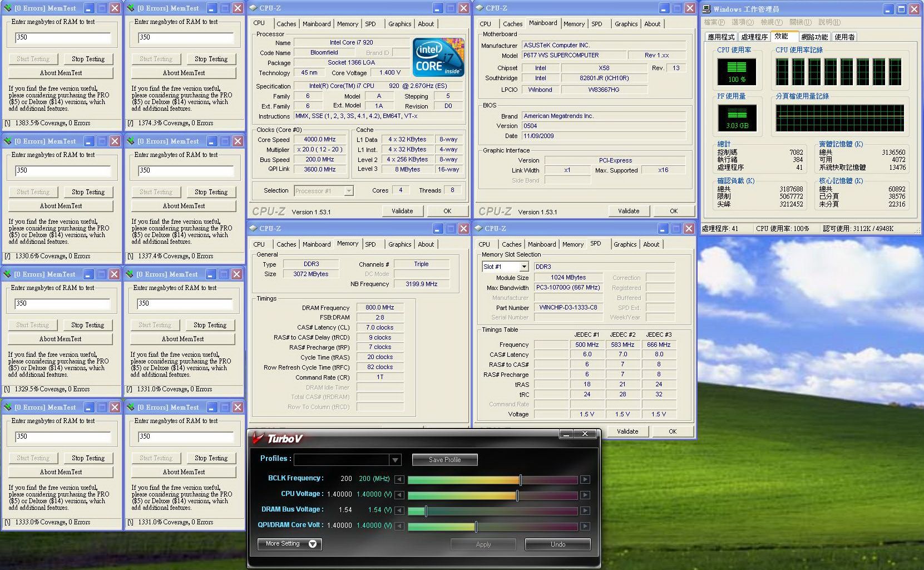Screen dimensions: 924x570
Task: Open About MemTest in the 1333.0% coverage window
Action: pos(61,472)
